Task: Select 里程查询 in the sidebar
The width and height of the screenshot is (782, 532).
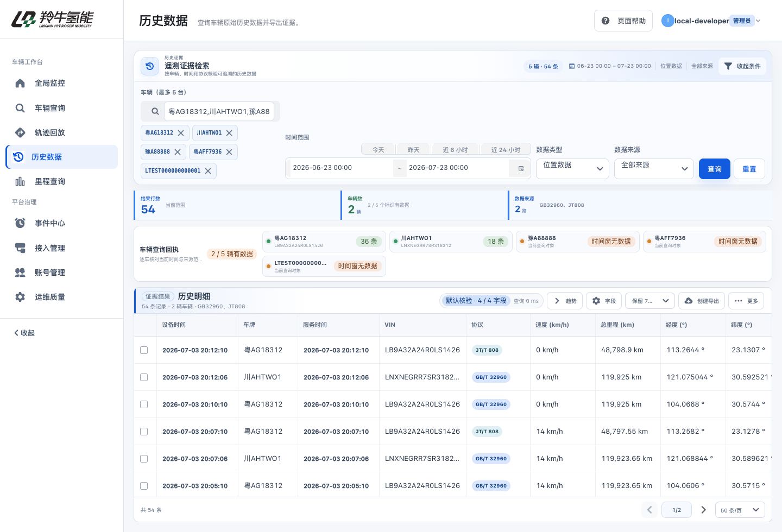Action: point(61,181)
